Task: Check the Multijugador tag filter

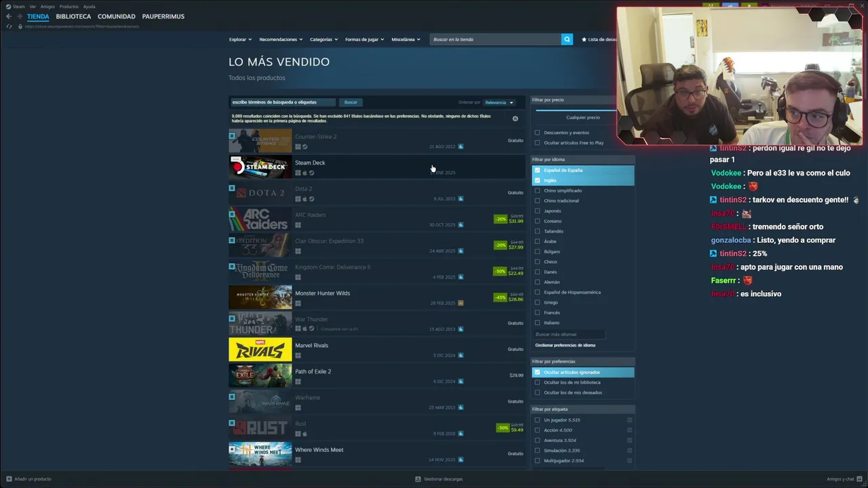Action: tap(538, 461)
